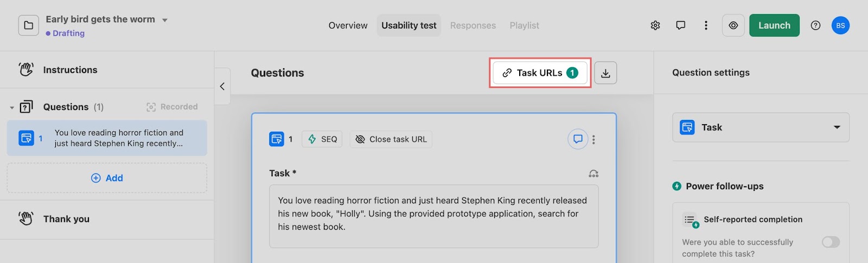Image resolution: width=868 pixels, height=263 pixels.
Task: Open the comments speech bubble in header
Action: point(680,25)
